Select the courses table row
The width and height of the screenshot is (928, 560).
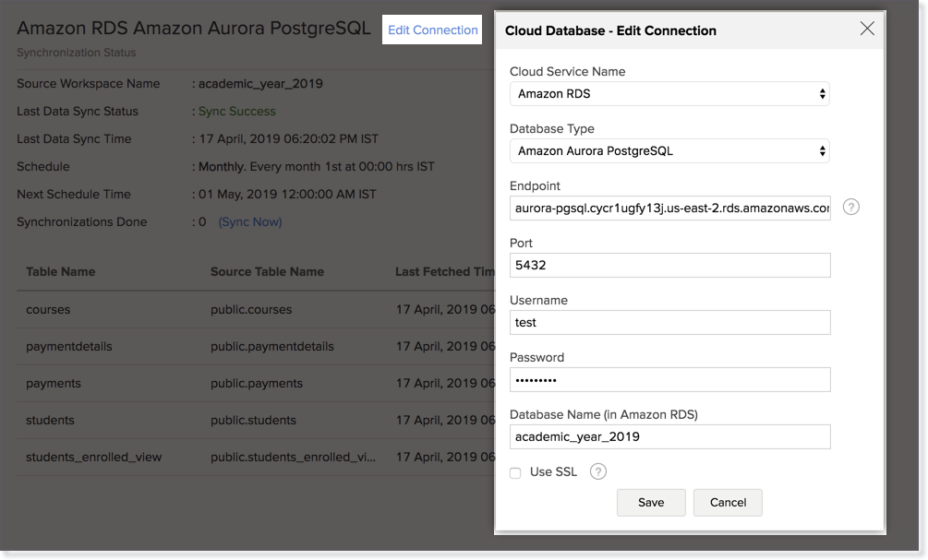[48, 310]
